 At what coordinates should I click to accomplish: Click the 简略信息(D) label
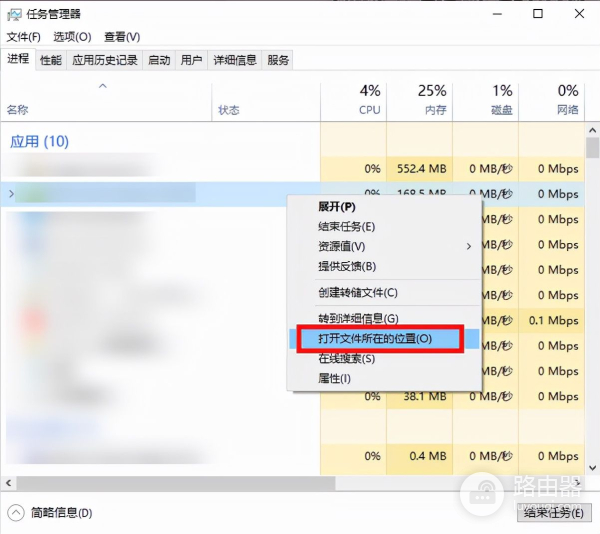(x=62, y=513)
